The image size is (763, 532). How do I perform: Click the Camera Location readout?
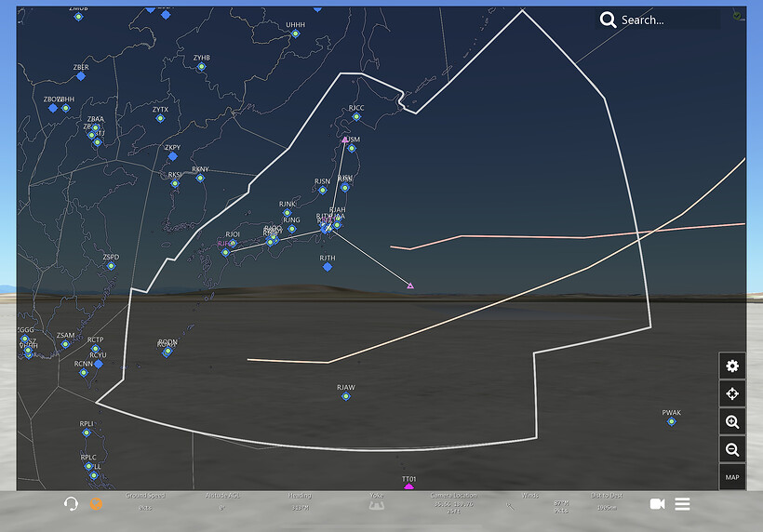click(x=453, y=503)
